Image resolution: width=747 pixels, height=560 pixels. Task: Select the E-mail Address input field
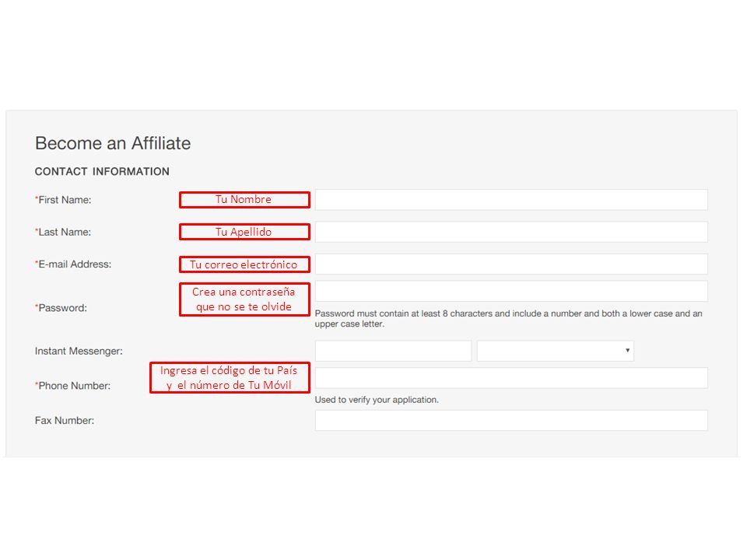pos(511,264)
